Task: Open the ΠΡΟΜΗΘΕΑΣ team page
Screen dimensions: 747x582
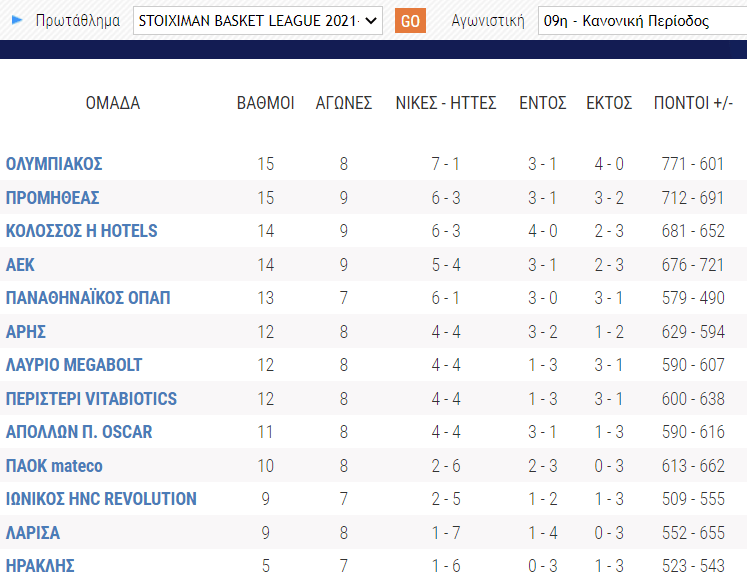Action: [52, 198]
